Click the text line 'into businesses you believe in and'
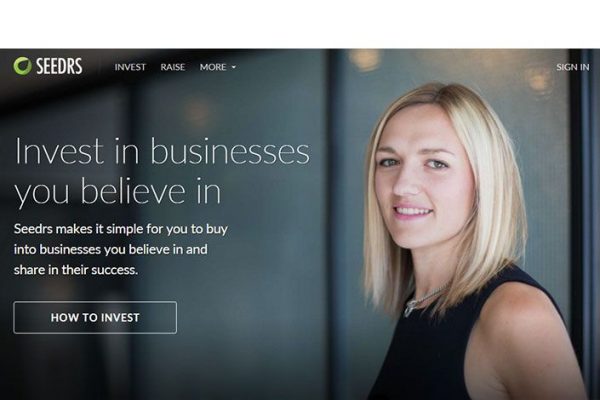 111,250
